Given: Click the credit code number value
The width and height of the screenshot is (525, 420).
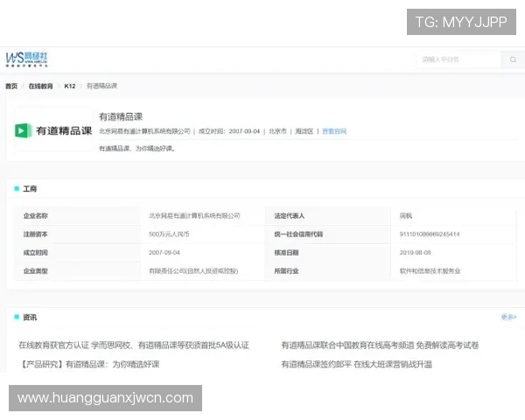Looking at the screenshot, I should [430, 234].
